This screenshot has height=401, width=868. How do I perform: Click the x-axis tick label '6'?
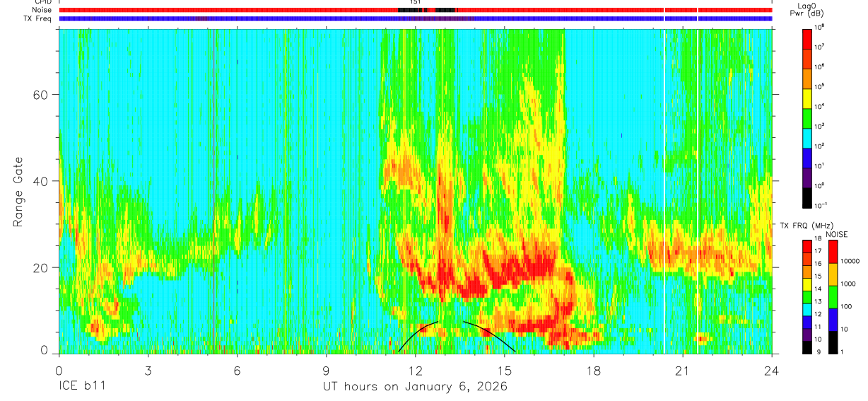[x=237, y=370]
